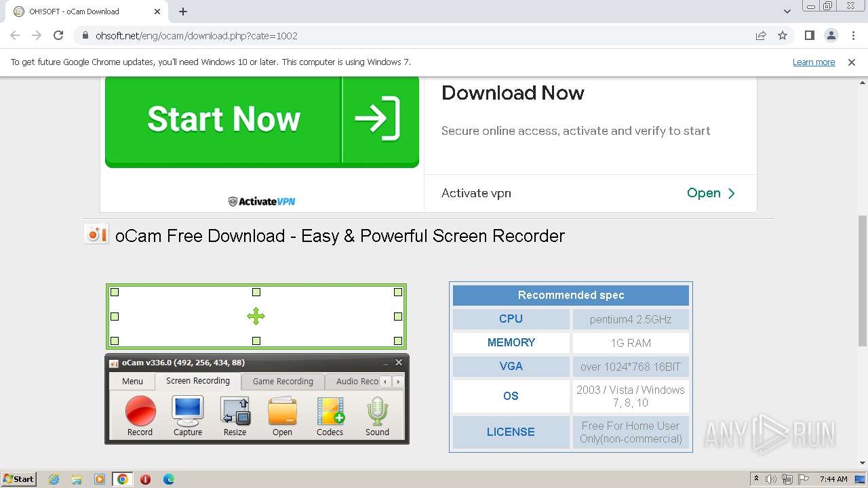Open Windows Media Player from taskbar
This screenshot has width=868, height=488.
100,479
